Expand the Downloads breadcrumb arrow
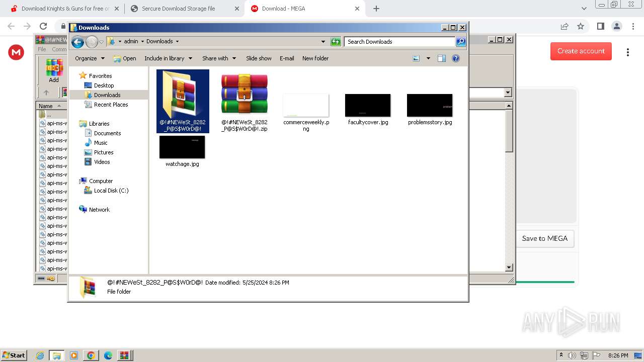644x362 pixels. (177, 42)
